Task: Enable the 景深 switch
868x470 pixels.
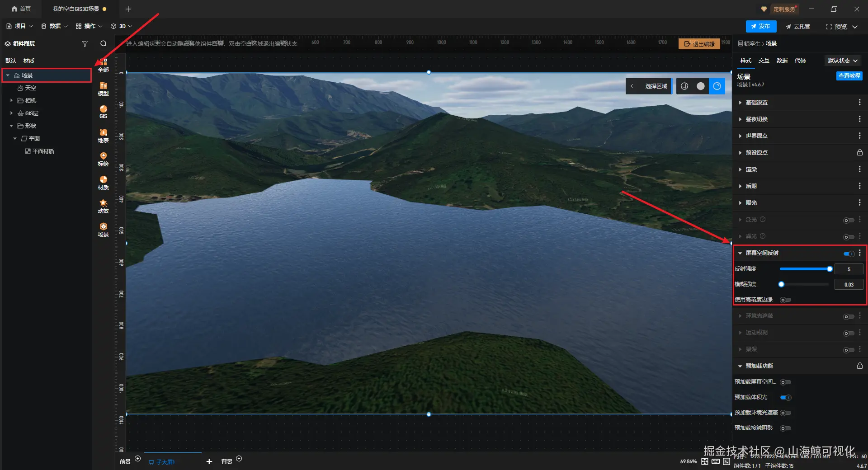Action: 849,350
